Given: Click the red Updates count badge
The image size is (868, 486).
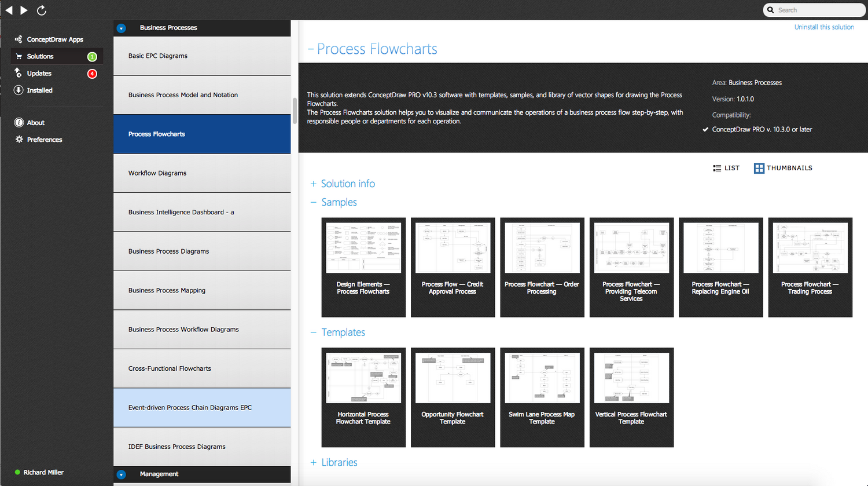Looking at the screenshot, I should click(x=92, y=74).
